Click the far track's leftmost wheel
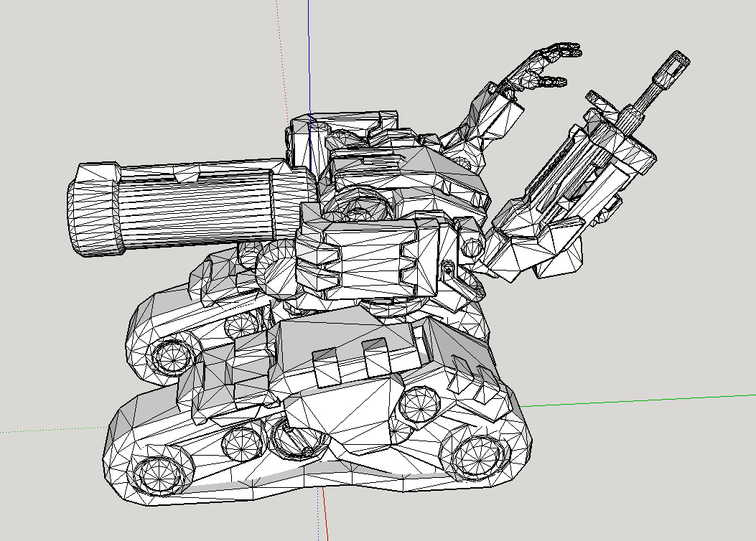This screenshot has width=756, height=541. click(x=172, y=354)
